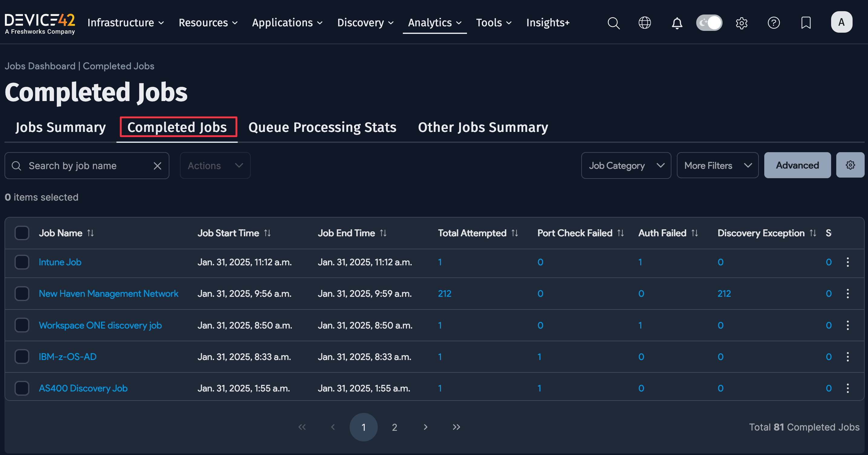Open the Actions dropdown
The width and height of the screenshot is (868, 455).
coord(215,165)
